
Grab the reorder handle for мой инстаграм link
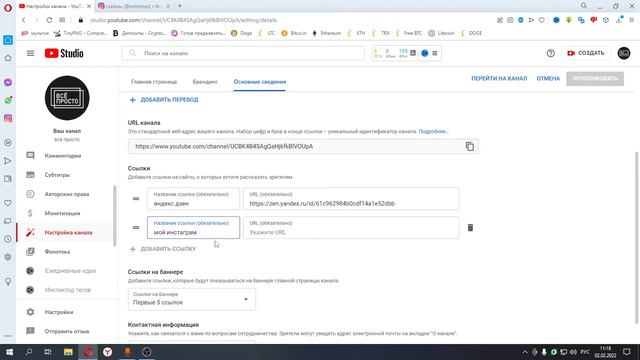tap(136, 228)
